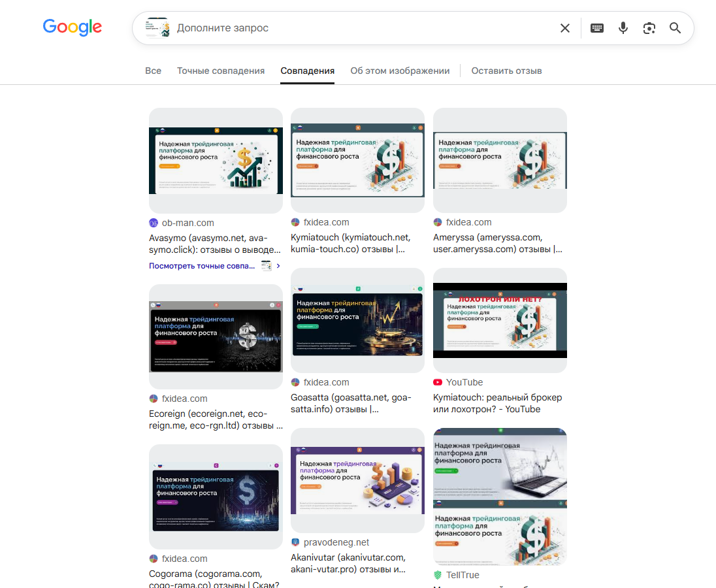This screenshot has width=716, height=588.
Task: Open the Avasymo result thumbnail
Action: [216, 161]
